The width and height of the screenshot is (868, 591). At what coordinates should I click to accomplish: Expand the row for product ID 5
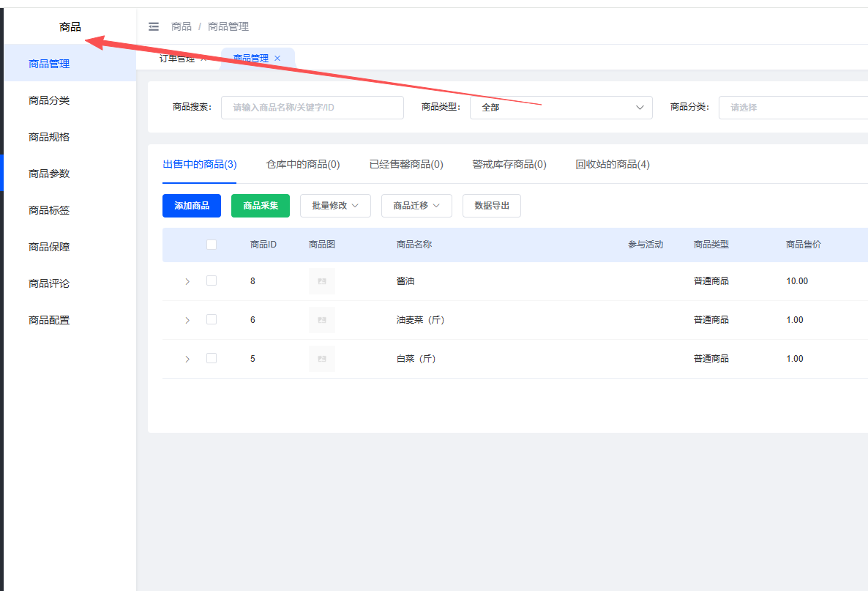pyautogui.click(x=187, y=359)
